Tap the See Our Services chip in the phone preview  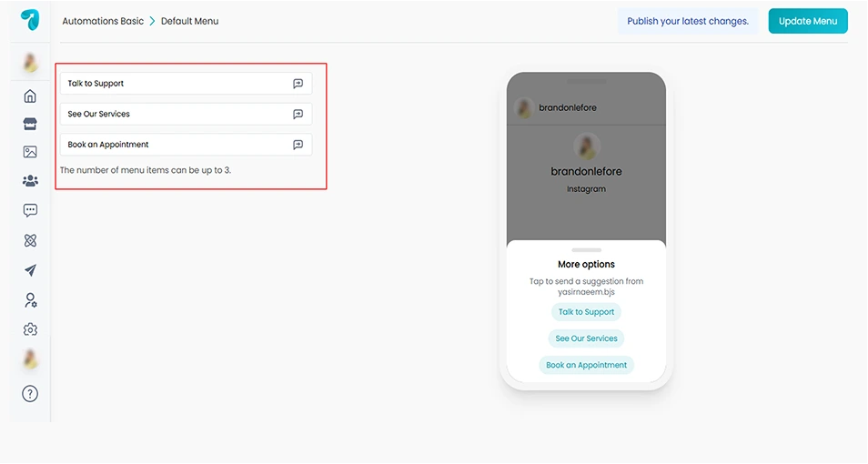pyautogui.click(x=586, y=338)
